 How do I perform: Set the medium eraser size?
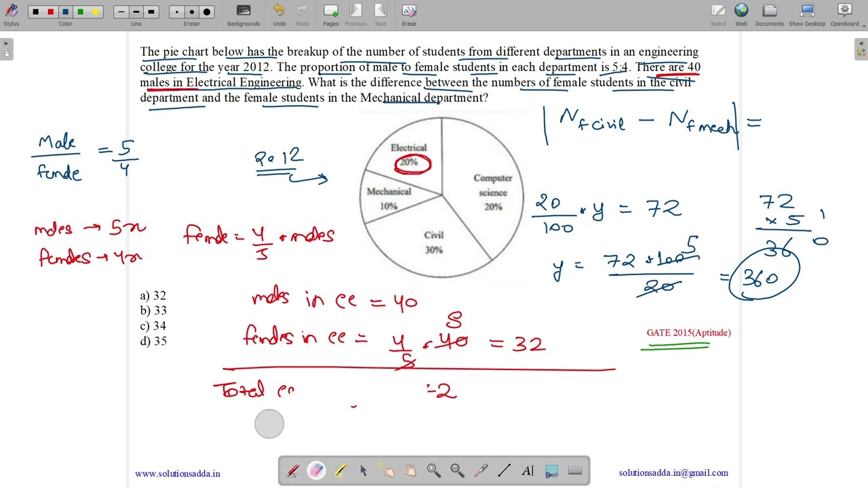192,12
